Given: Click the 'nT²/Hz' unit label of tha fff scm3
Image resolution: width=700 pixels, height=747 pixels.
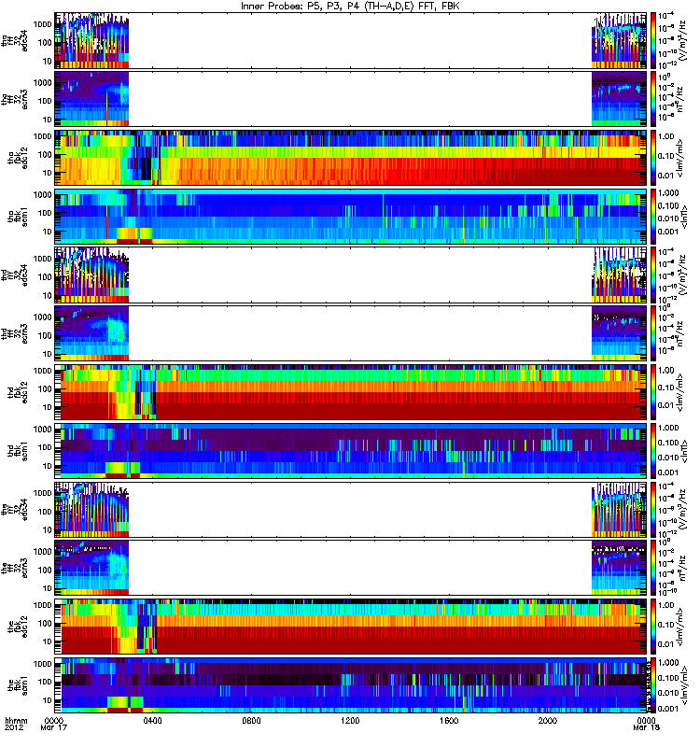Looking at the screenshot, I should [x=679, y=99].
